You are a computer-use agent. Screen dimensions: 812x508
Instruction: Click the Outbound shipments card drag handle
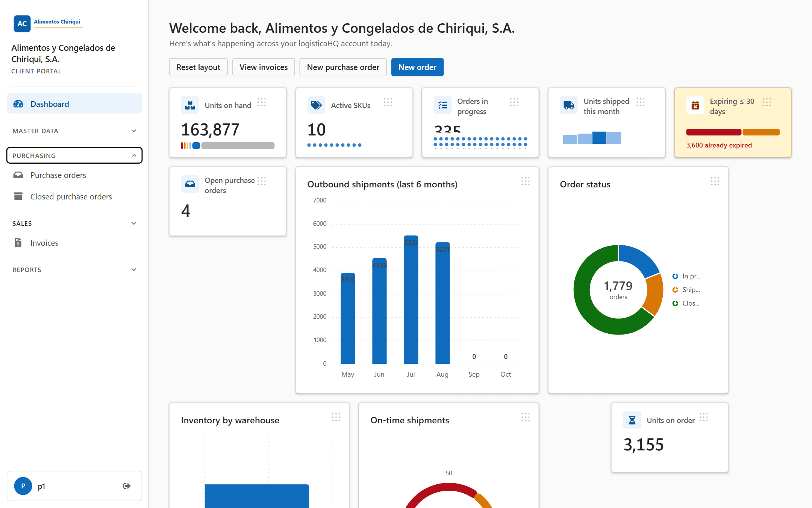pyautogui.click(x=526, y=181)
